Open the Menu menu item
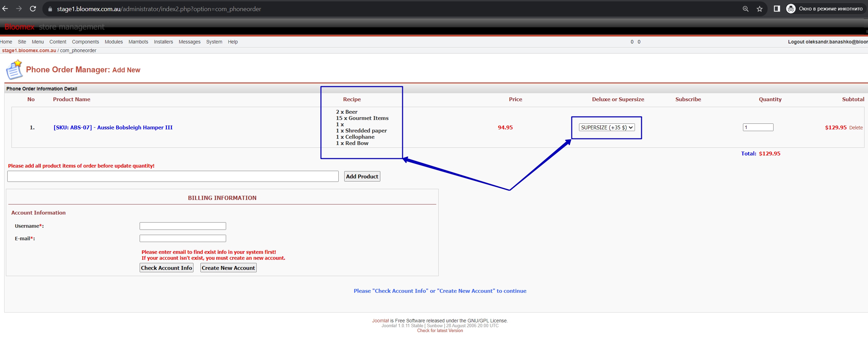Viewport: 868px width, 338px height. pyautogui.click(x=38, y=42)
